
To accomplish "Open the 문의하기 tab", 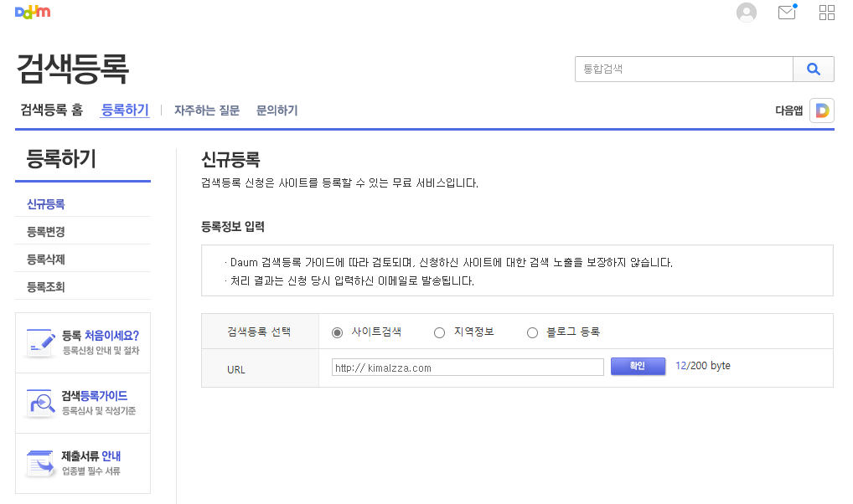I will point(277,110).
